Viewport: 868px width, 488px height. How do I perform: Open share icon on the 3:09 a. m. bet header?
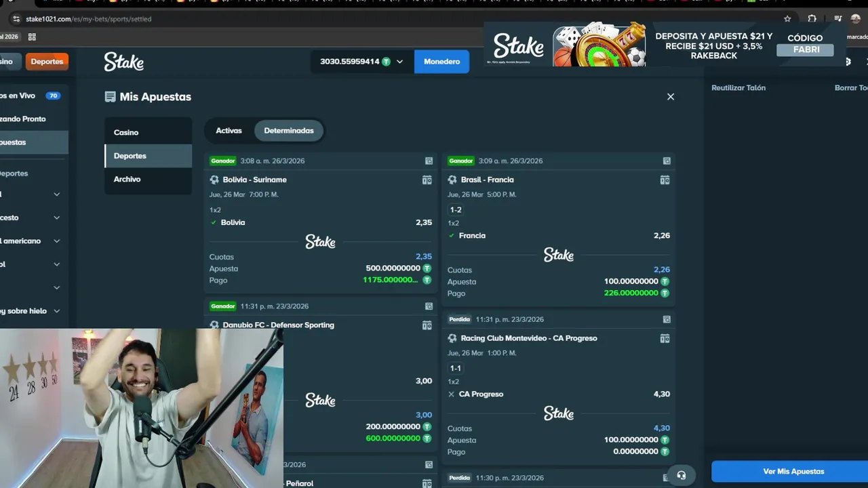pyautogui.click(x=667, y=161)
